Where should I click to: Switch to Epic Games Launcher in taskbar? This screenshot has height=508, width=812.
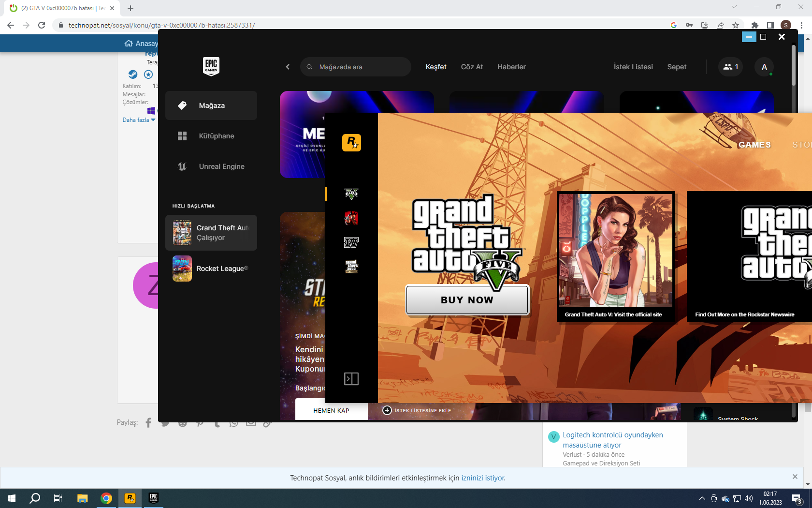pos(154,498)
